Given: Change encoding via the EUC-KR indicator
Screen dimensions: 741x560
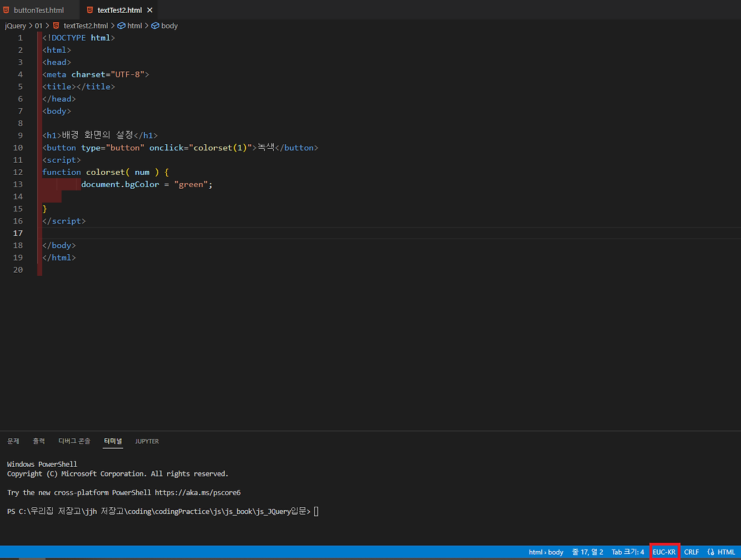Looking at the screenshot, I should (665, 552).
